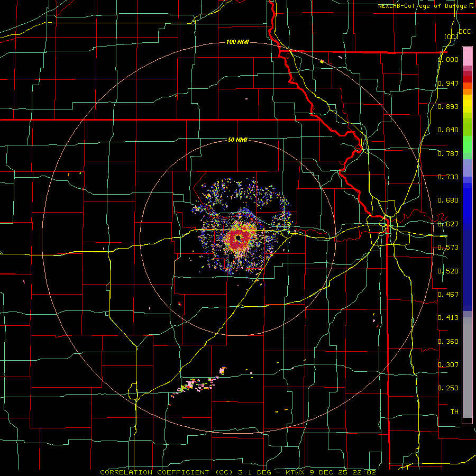The width and height of the screenshot is (476, 476).
Task: Click the 0.840 legend value
Action: [x=448, y=130]
